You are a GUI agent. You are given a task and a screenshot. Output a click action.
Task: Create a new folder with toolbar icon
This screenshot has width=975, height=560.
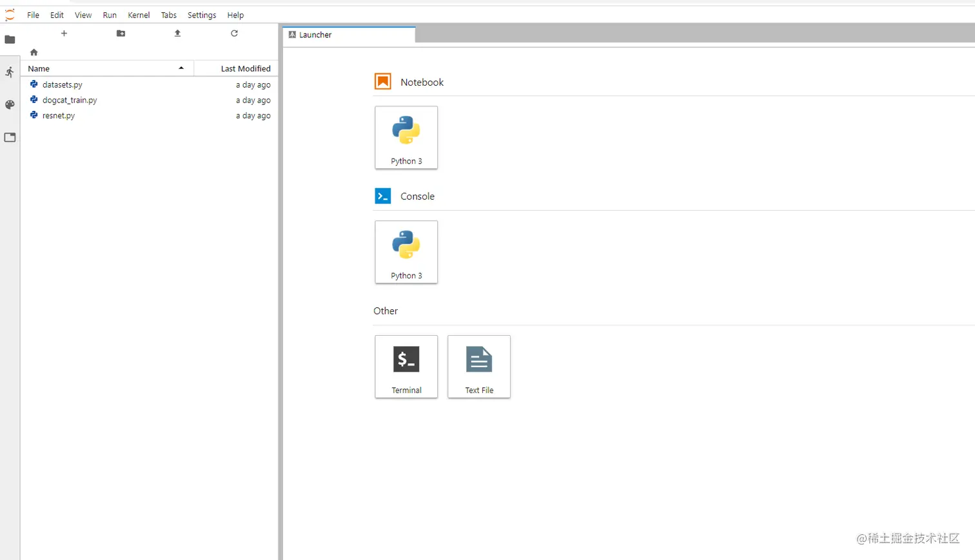121,34
